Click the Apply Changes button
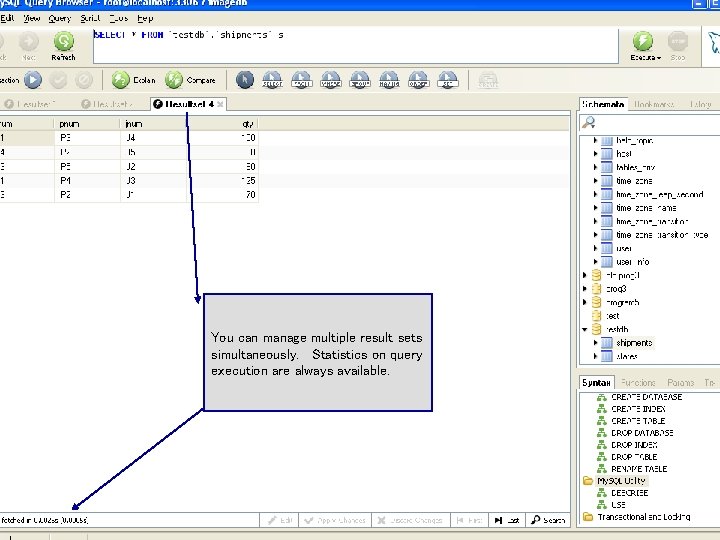The image size is (720, 540). point(335,520)
